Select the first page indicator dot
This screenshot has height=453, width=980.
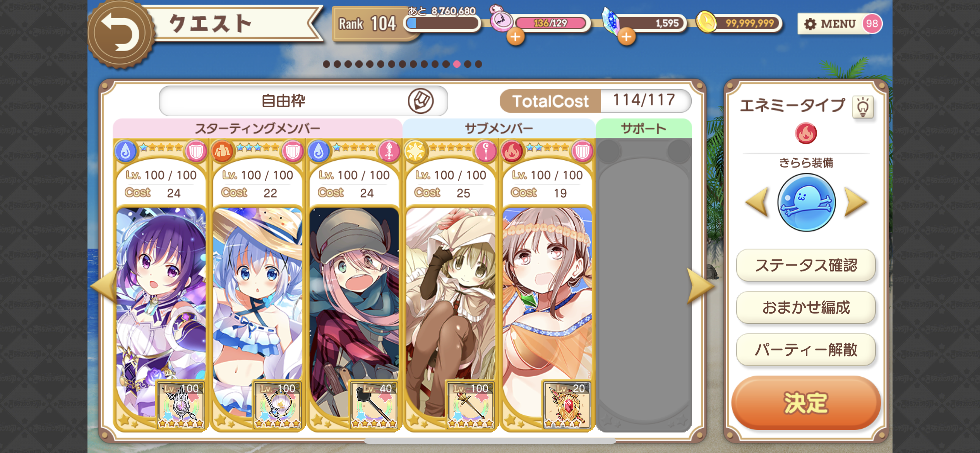point(326,64)
